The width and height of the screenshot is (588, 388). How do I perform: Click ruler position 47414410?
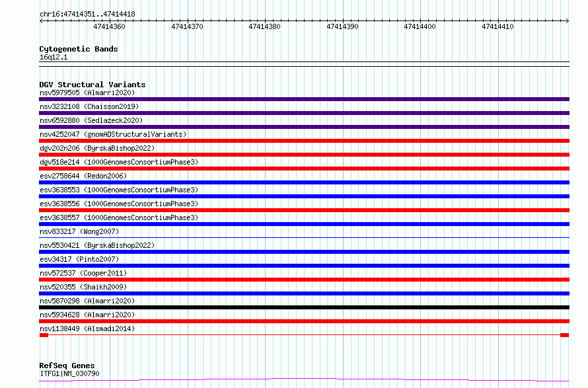(497, 26)
